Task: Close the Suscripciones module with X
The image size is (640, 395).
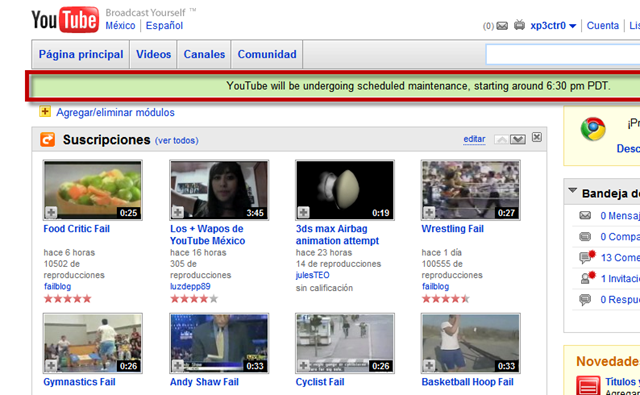Action: point(537,138)
